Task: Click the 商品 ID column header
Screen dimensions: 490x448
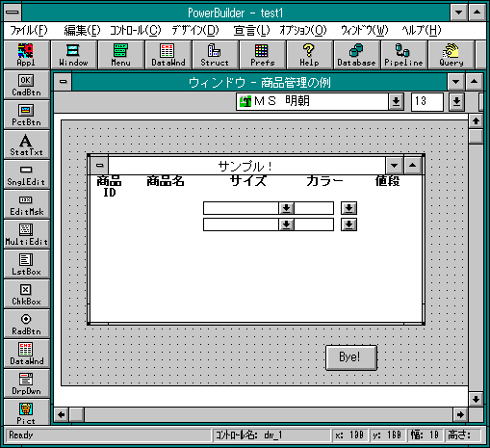Action: coord(109,187)
